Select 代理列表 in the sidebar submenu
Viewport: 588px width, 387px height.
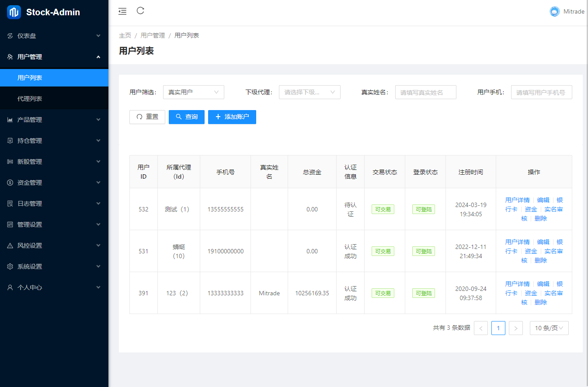pos(30,99)
